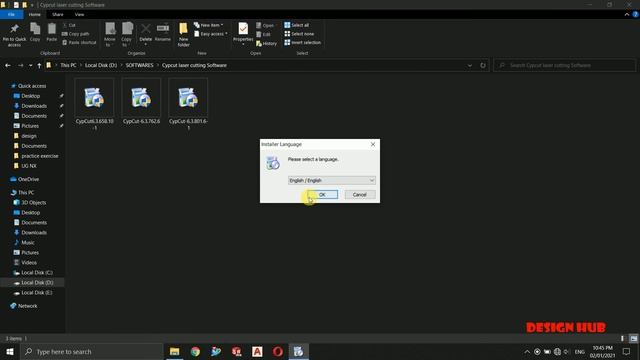Click SOFTWARES in the address bar
The height and width of the screenshot is (360, 640).
(x=139, y=65)
